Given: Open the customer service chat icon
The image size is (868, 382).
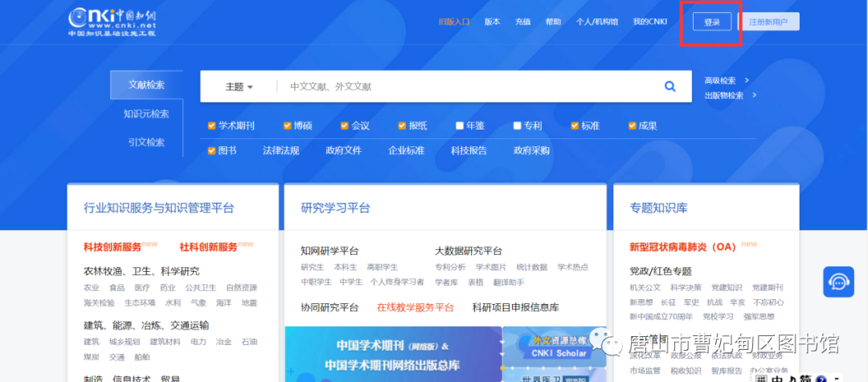Looking at the screenshot, I should pos(838,282).
